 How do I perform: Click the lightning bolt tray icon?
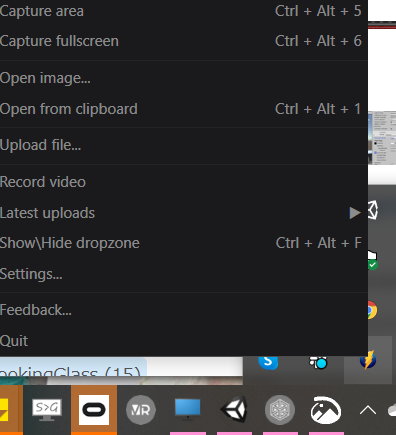pos(368,360)
